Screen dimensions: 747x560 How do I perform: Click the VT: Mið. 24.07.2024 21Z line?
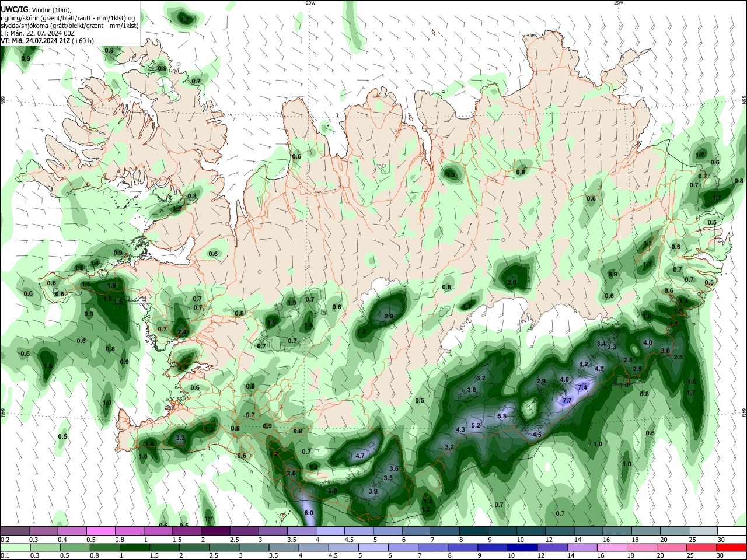click(x=47, y=41)
